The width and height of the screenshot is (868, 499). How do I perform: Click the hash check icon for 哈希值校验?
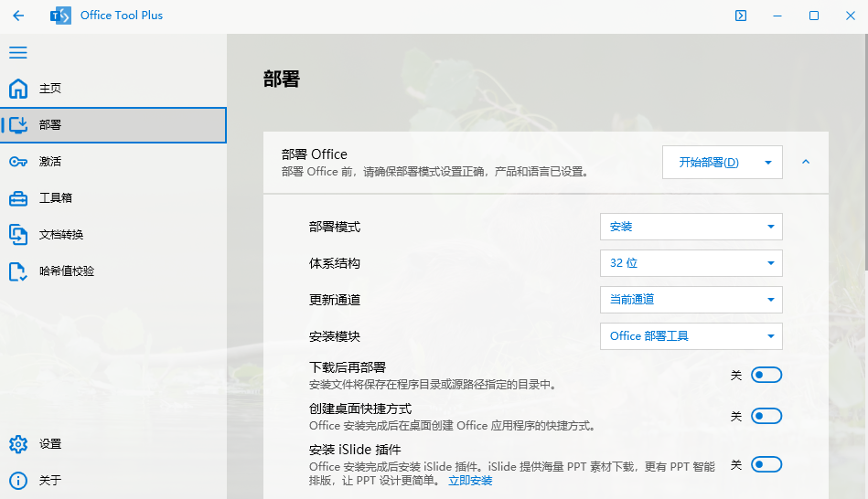coord(17,271)
